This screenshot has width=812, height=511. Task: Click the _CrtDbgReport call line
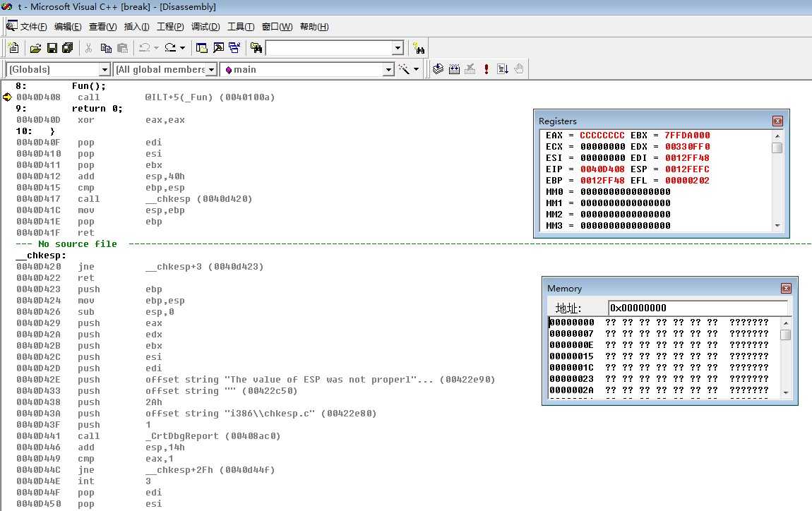tap(148, 436)
